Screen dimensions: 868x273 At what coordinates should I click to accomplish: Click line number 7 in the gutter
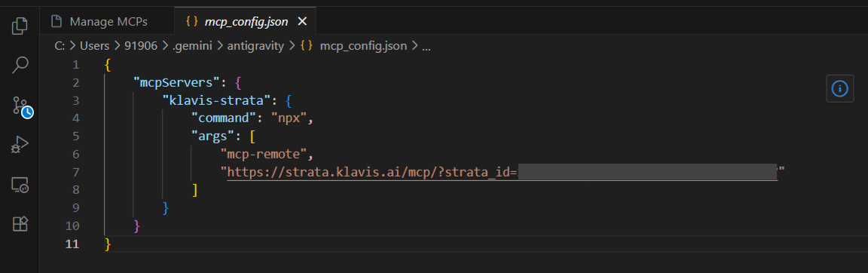coord(76,172)
